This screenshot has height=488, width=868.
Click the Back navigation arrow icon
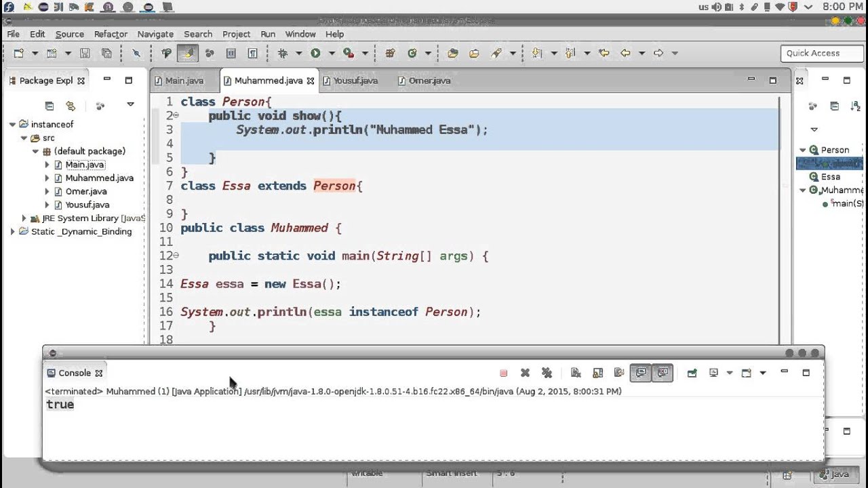pos(625,53)
